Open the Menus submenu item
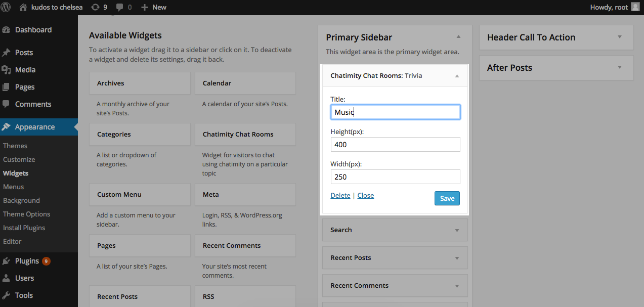644x307 pixels. click(14, 187)
